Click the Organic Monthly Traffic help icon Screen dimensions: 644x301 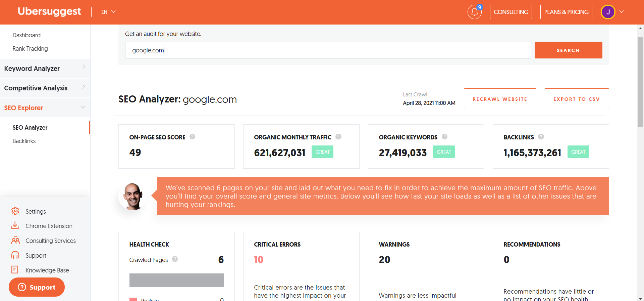[338, 137]
